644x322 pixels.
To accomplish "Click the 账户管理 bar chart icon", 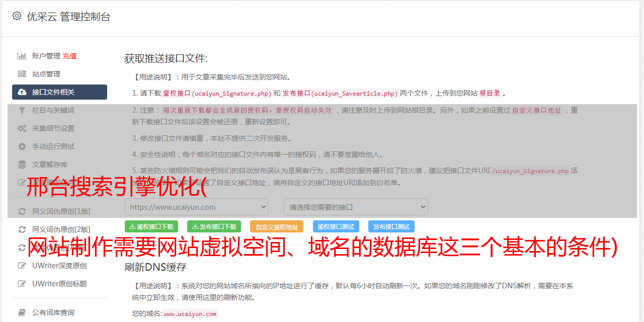I will (22, 56).
